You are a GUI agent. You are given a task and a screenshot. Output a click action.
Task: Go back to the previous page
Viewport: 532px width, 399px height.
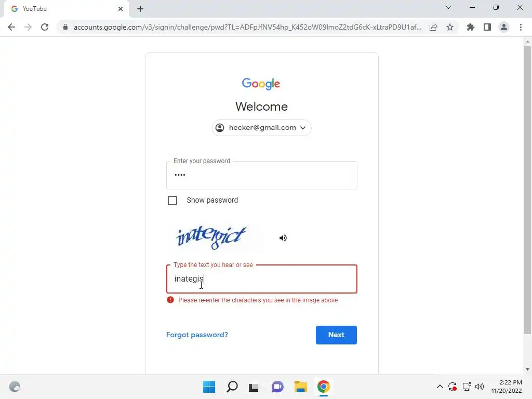(11, 27)
